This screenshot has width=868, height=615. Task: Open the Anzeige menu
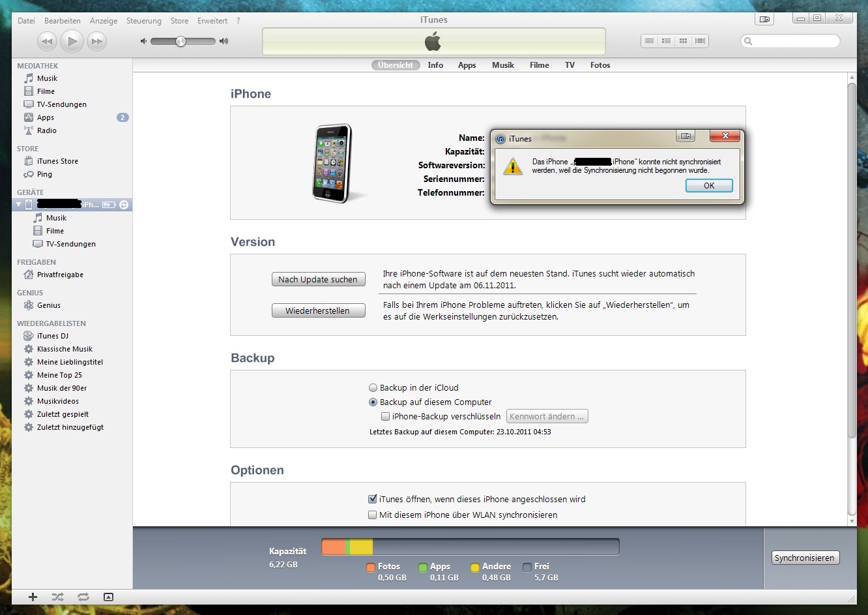pos(104,21)
